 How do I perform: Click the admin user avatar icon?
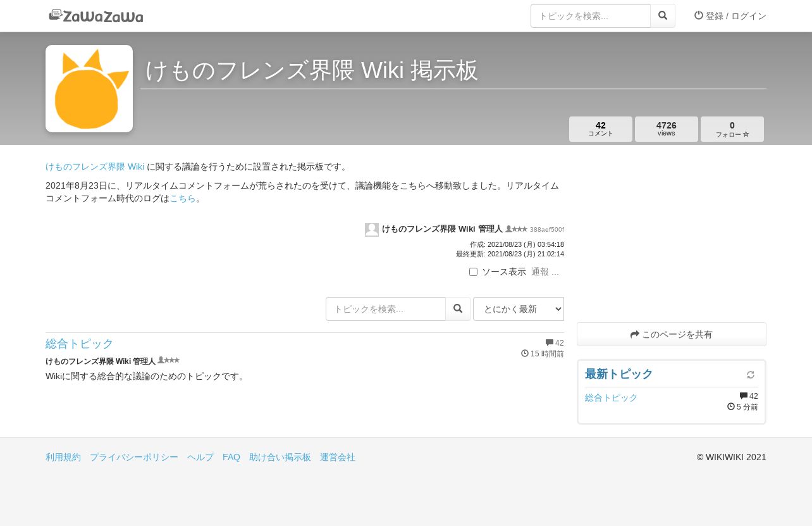[372, 230]
